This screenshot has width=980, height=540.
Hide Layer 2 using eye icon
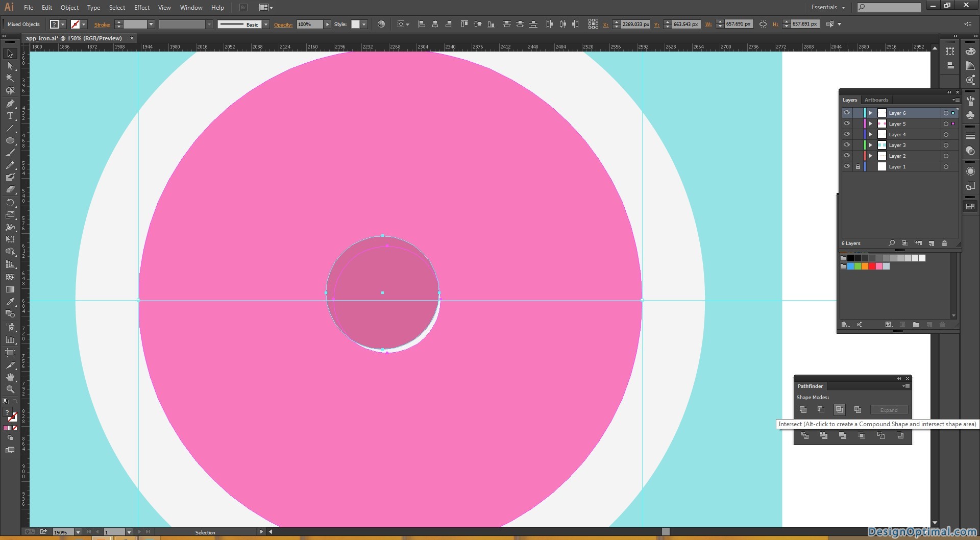pyautogui.click(x=847, y=156)
